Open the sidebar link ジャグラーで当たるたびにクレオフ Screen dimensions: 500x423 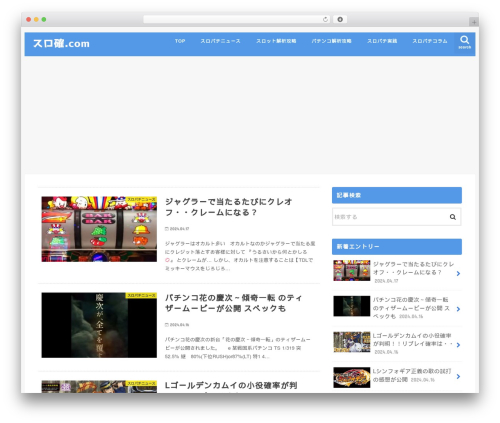413,268
